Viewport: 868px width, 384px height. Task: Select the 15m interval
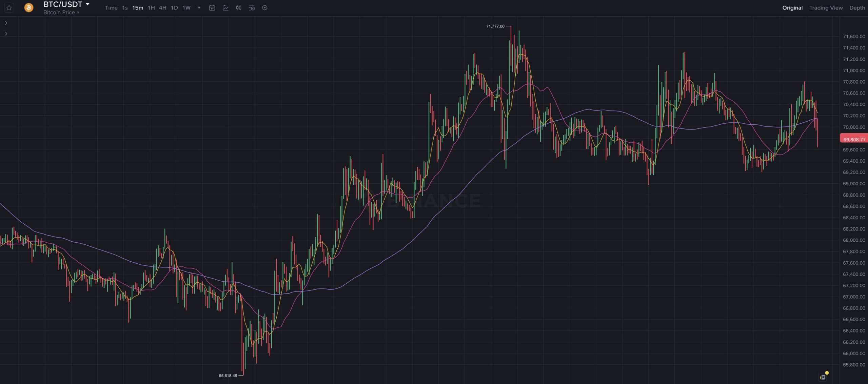point(138,8)
